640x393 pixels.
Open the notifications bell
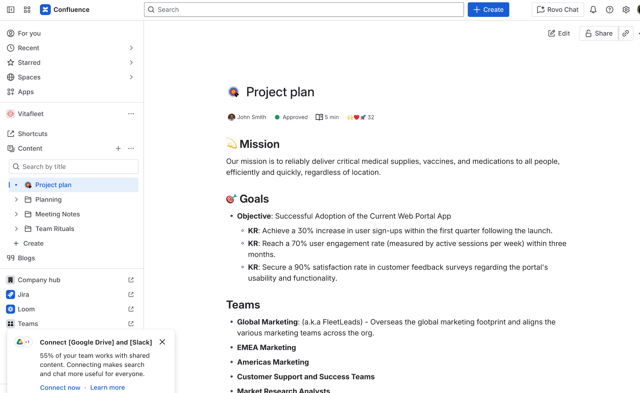[x=593, y=9]
